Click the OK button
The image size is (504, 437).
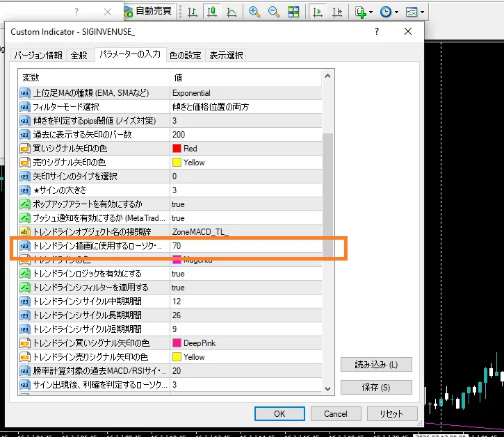click(279, 413)
